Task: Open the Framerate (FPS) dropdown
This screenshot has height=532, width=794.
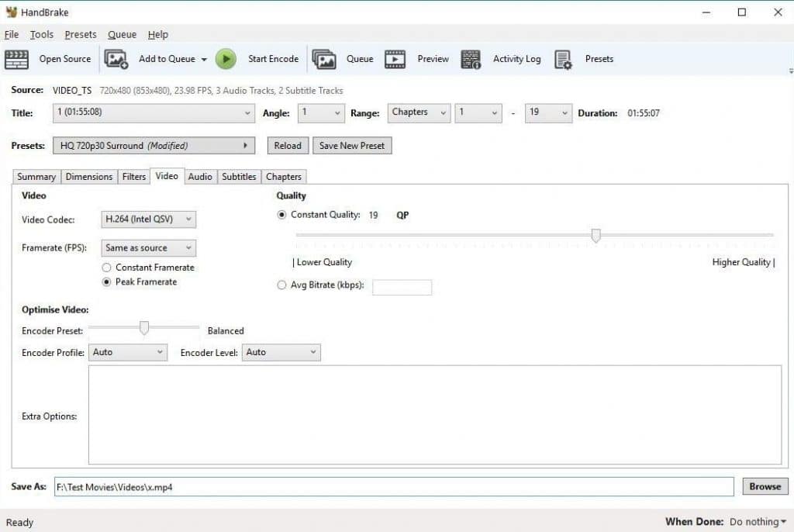Action: tap(148, 248)
